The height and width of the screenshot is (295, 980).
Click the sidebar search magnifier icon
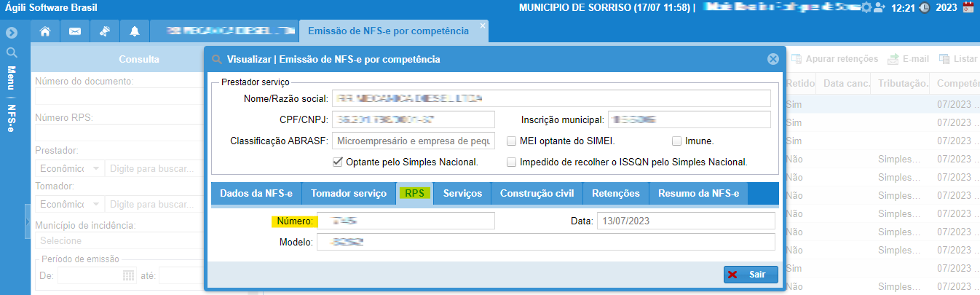[x=11, y=52]
